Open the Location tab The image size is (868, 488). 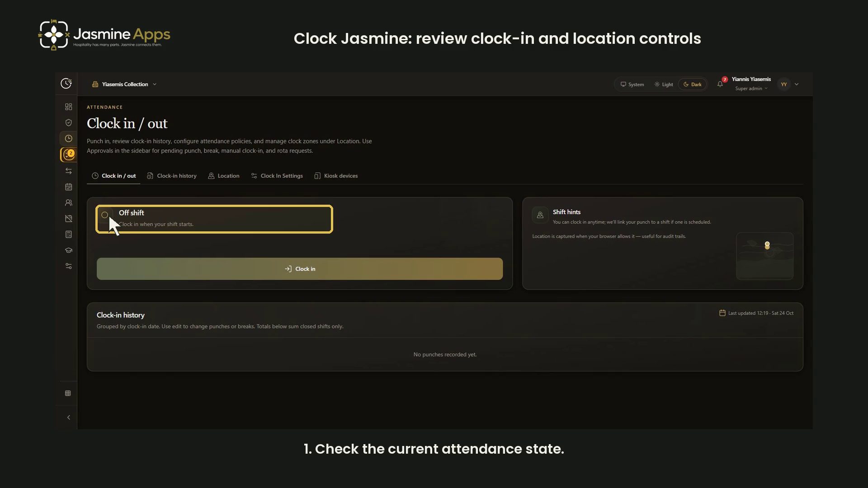(x=224, y=176)
